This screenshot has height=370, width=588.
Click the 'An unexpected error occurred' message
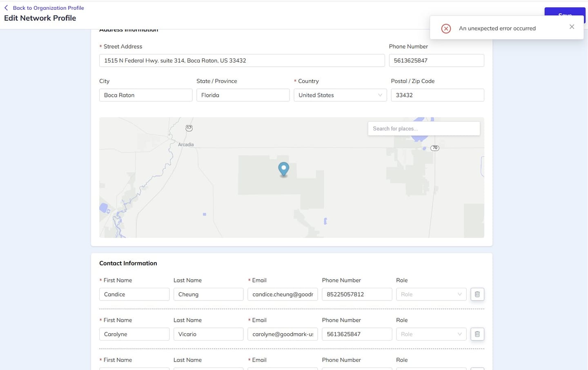pos(497,29)
